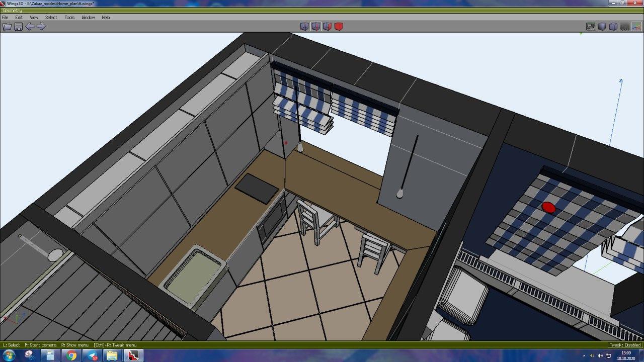The height and width of the screenshot is (362, 644).
Task: Select the Vertex selection mode cube
Action: [x=305, y=27]
